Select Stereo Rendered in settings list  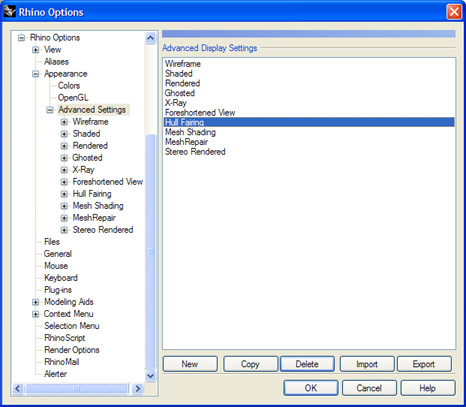(309, 152)
